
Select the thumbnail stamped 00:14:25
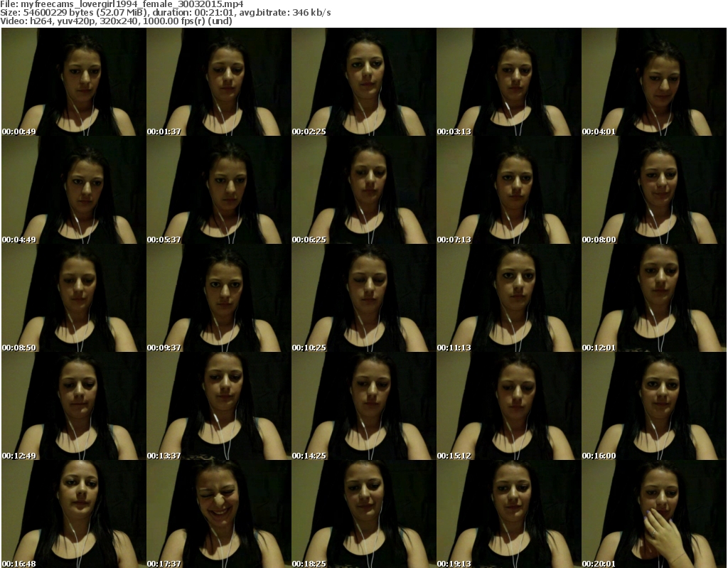(x=363, y=406)
